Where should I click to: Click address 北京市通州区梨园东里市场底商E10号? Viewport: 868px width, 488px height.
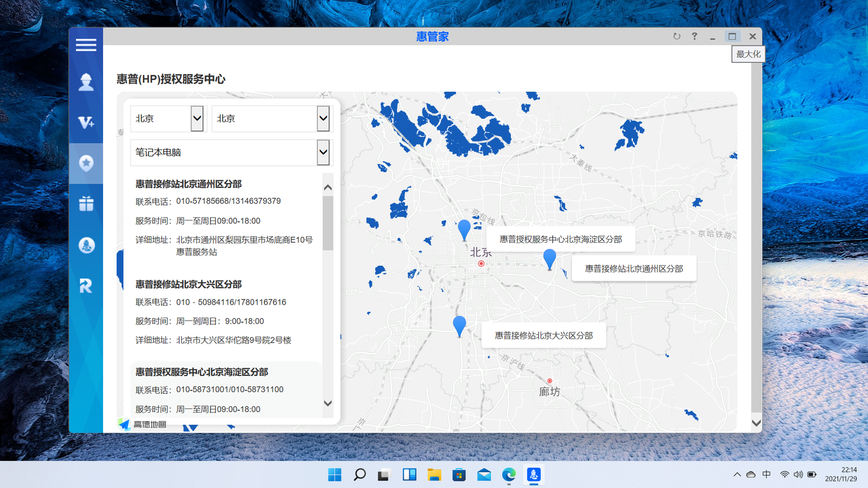tap(245, 240)
